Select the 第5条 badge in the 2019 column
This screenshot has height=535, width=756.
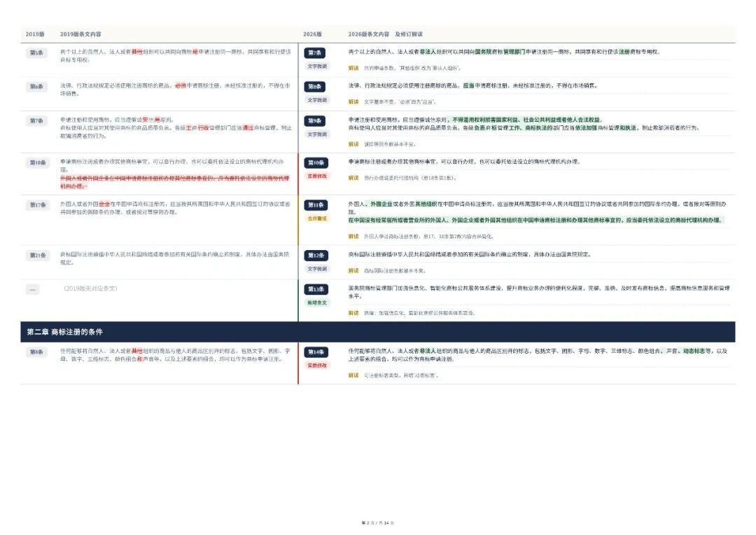click(36, 53)
